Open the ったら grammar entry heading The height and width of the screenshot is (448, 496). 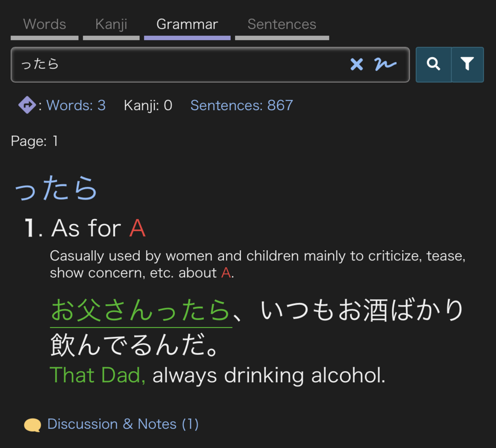coord(56,188)
